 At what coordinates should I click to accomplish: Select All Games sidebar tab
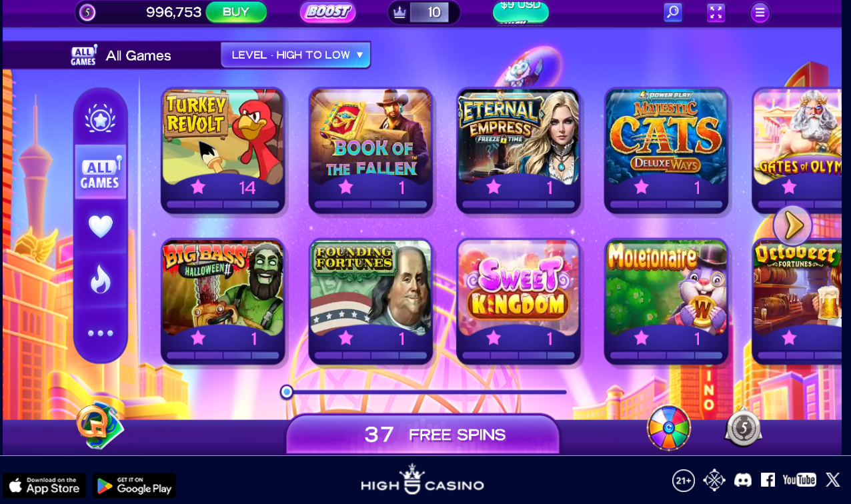click(100, 171)
